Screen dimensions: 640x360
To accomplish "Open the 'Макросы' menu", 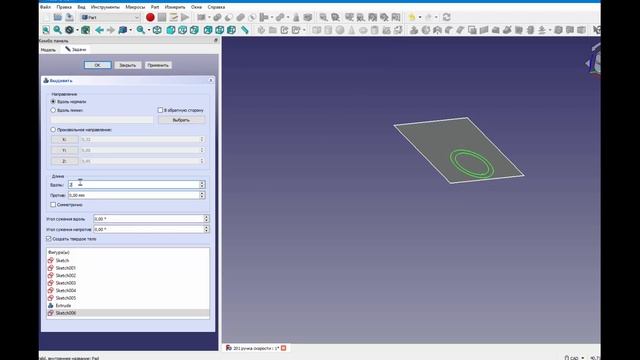I will (135, 7).
